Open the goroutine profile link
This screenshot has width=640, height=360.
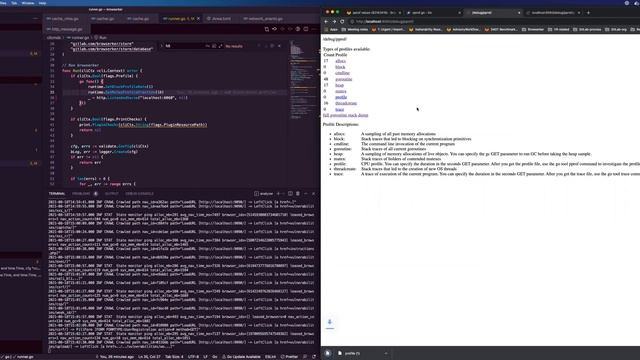(x=344, y=79)
